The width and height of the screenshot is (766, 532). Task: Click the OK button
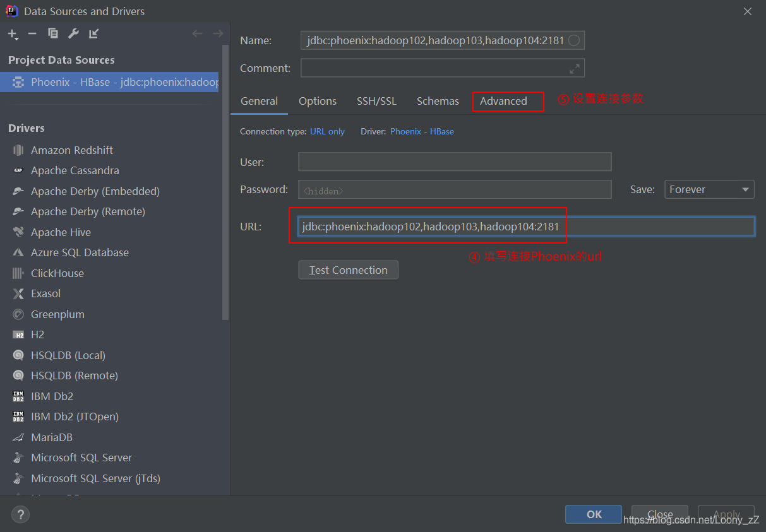click(x=594, y=514)
